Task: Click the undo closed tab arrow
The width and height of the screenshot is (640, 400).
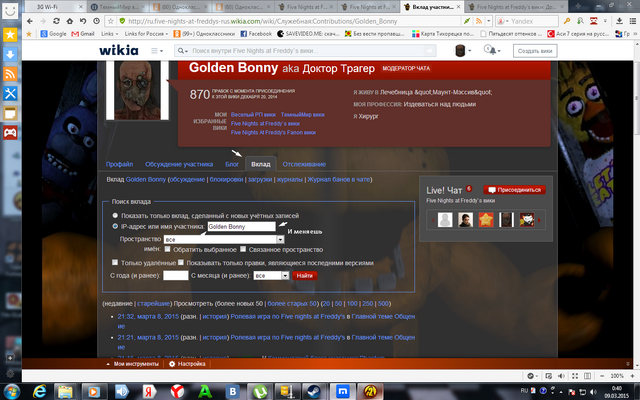Action: 83,21
